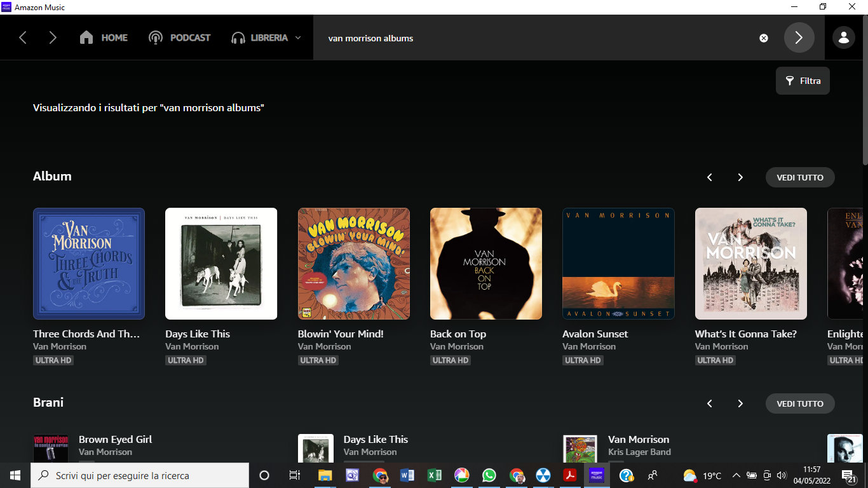Viewport: 868px width, 488px height.
Task: Click the 'Three Chords And Th…' album title
Action: pyautogui.click(x=86, y=334)
